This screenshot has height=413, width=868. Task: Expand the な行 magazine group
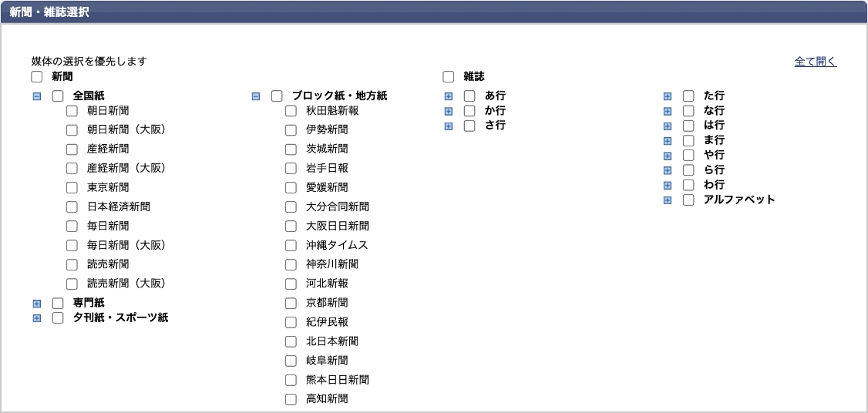[x=667, y=111]
